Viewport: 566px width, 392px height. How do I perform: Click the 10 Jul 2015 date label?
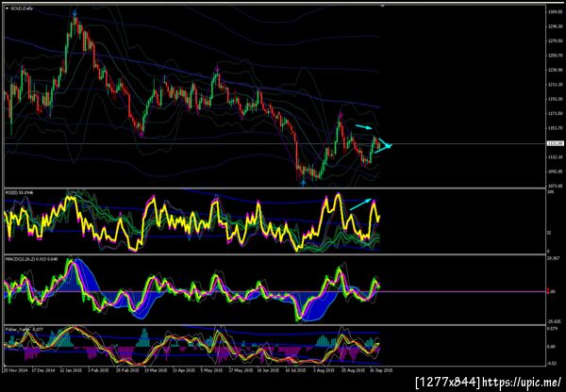coord(294,370)
